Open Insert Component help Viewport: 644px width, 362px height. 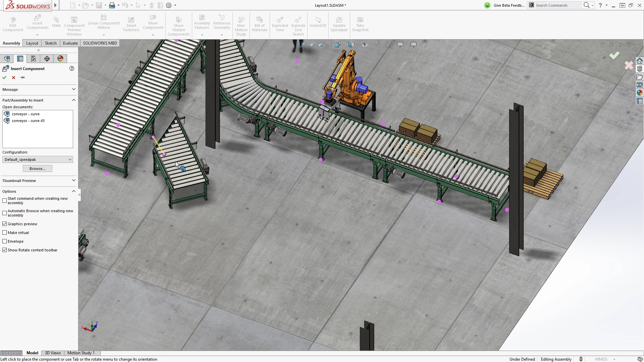(71, 68)
